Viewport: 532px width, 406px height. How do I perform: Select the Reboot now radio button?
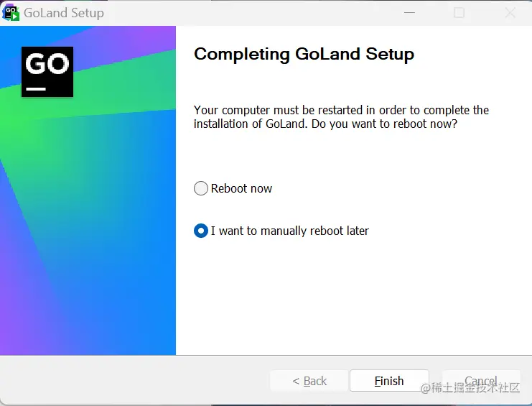[x=201, y=188]
